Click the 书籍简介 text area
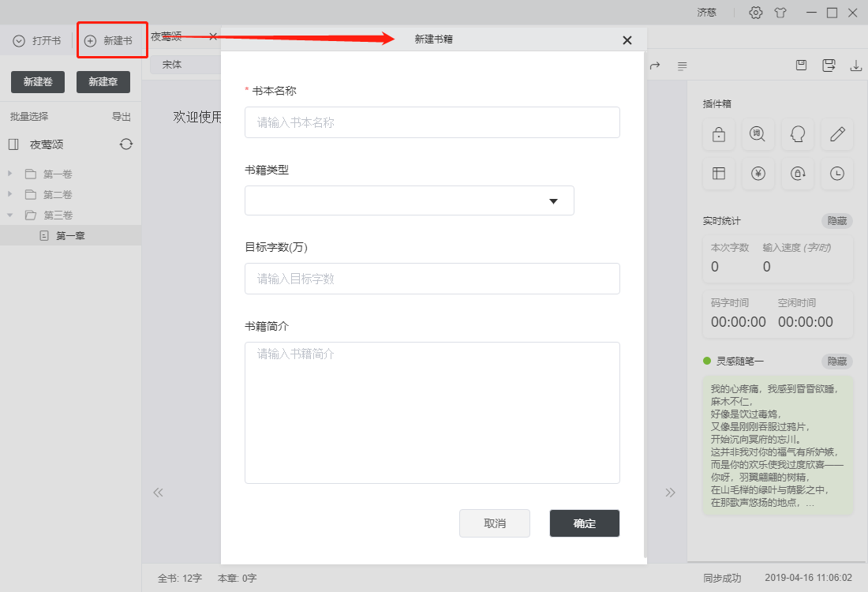Viewport: 868px width, 592px height. pos(432,413)
